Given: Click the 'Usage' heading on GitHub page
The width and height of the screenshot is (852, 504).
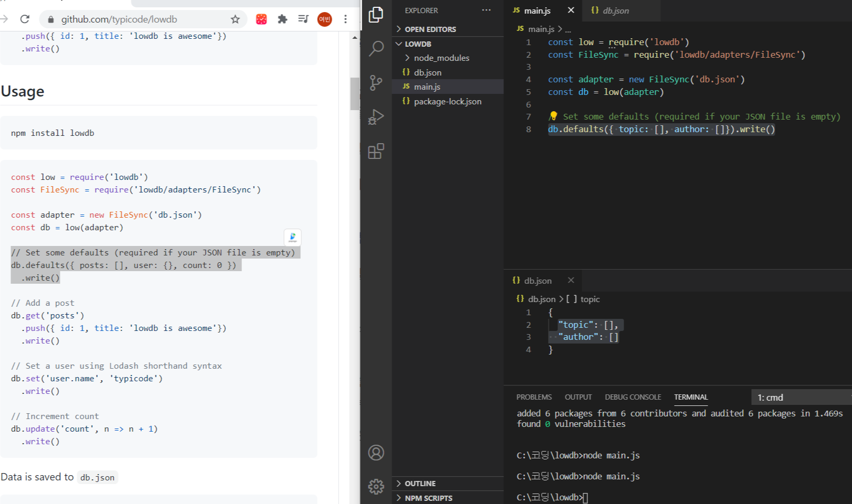Looking at the screenshot, I should [23, 91].
